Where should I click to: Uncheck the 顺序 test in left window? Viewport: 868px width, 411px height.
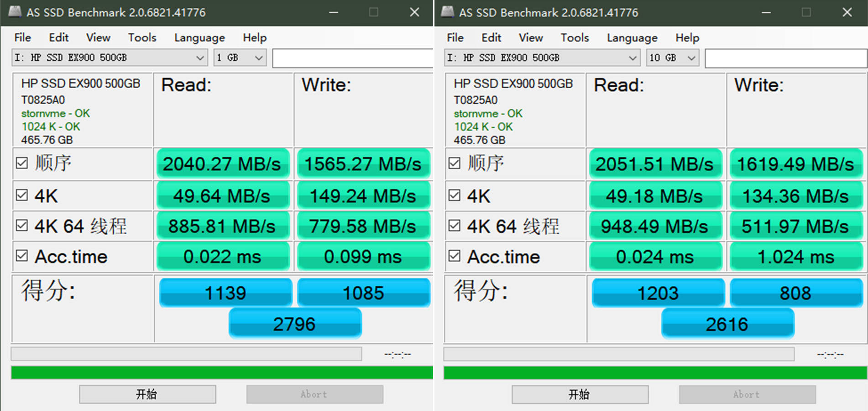pos(22,163)
